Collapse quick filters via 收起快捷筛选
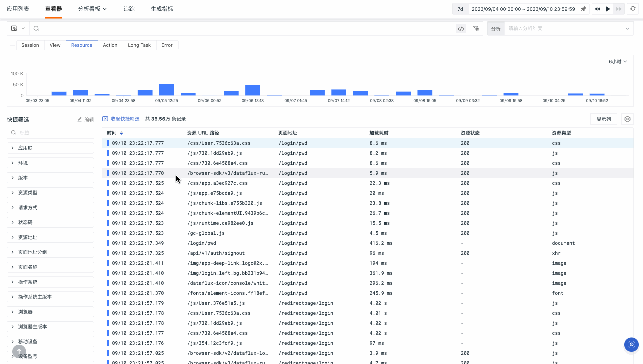 click(x=121, y=119)
